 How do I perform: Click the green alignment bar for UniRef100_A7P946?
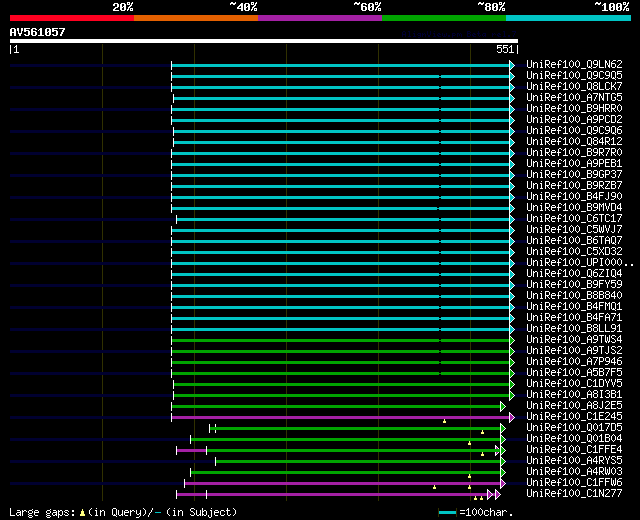pyautogui.click(x=340, y=362)
